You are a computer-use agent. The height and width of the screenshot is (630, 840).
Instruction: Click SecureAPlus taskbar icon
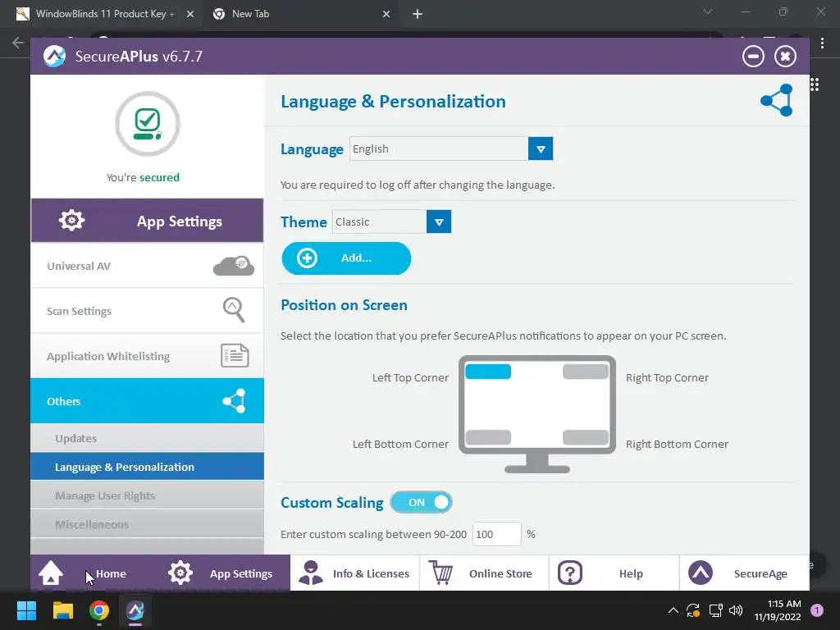click(135, 610)
